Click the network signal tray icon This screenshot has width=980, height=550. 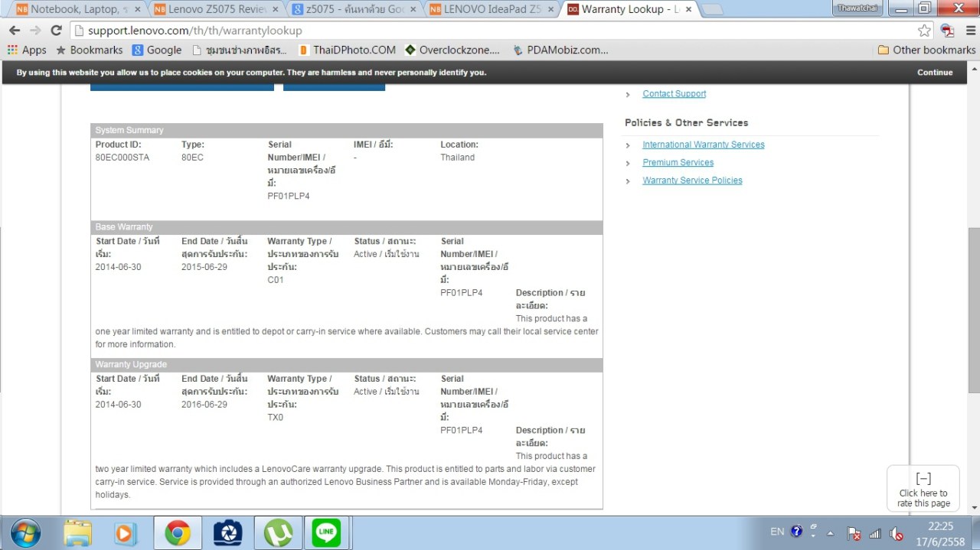(875, 533)
